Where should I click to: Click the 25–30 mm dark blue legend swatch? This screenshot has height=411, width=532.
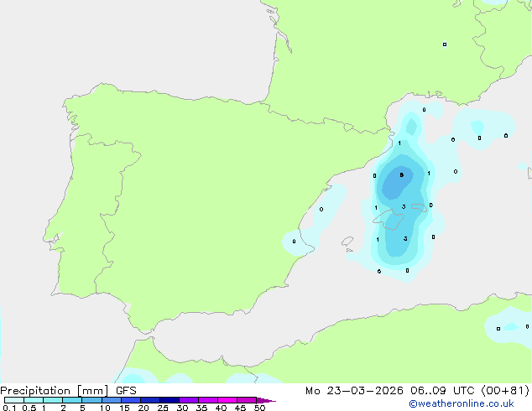pos(170,400)
